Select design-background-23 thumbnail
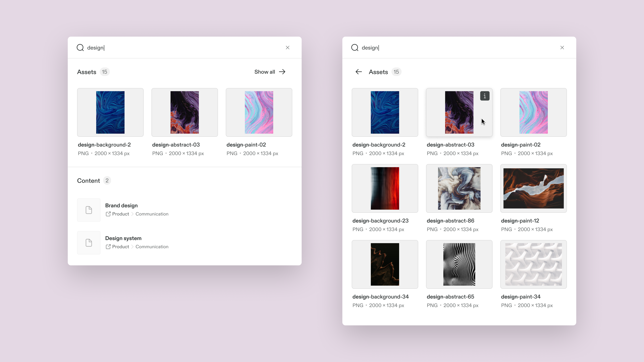This screenshot has width=644, height=362. point(385,188)
